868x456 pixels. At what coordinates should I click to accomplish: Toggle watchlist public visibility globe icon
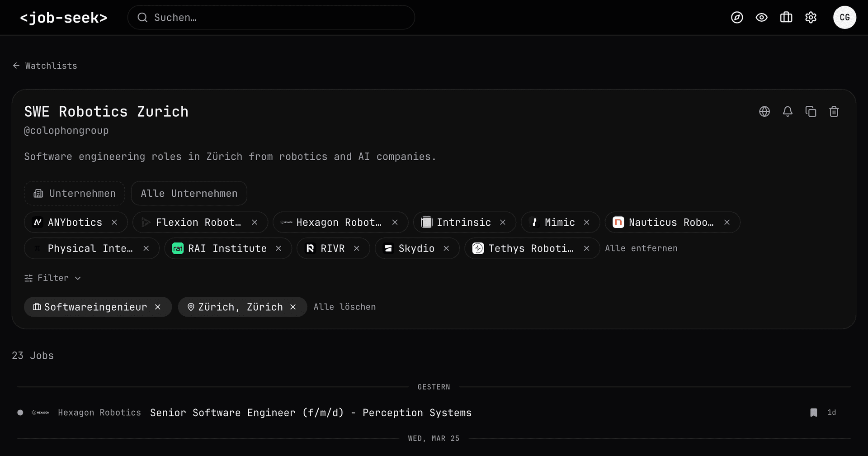pyautogui.click(x=764, y=112)
